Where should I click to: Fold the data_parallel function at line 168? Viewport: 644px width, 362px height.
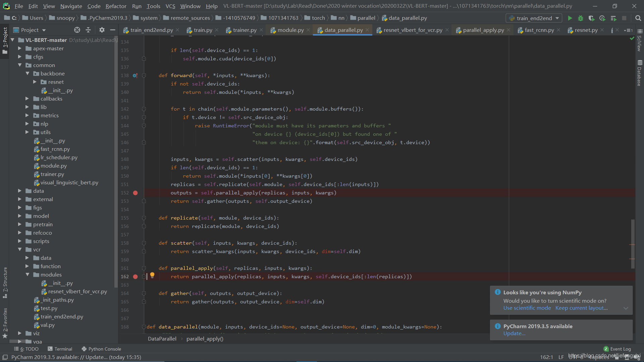(144, 327)
